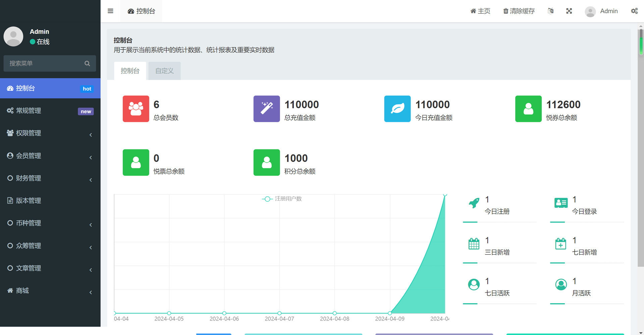
Task: Click the user circle icon for 七日活跃
Action: [474, 285]
